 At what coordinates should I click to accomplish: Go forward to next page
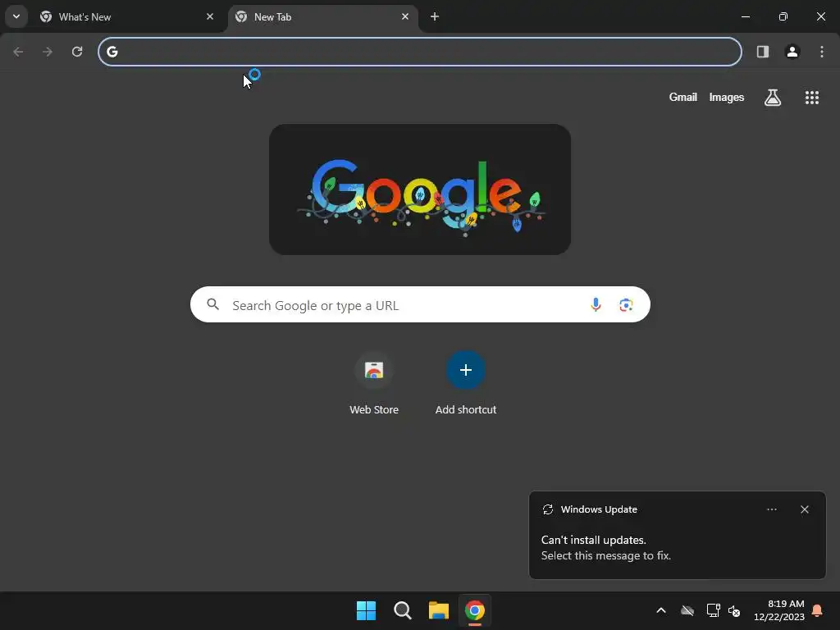(x=48, y=52)
